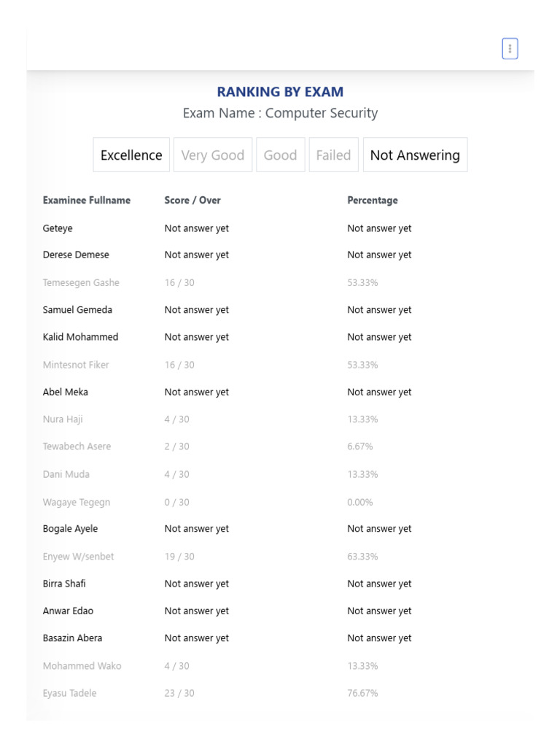560x747 pixels.
Task: Click Eyasu Tadele's 23 / 30 score
Action: pos(179,693)
